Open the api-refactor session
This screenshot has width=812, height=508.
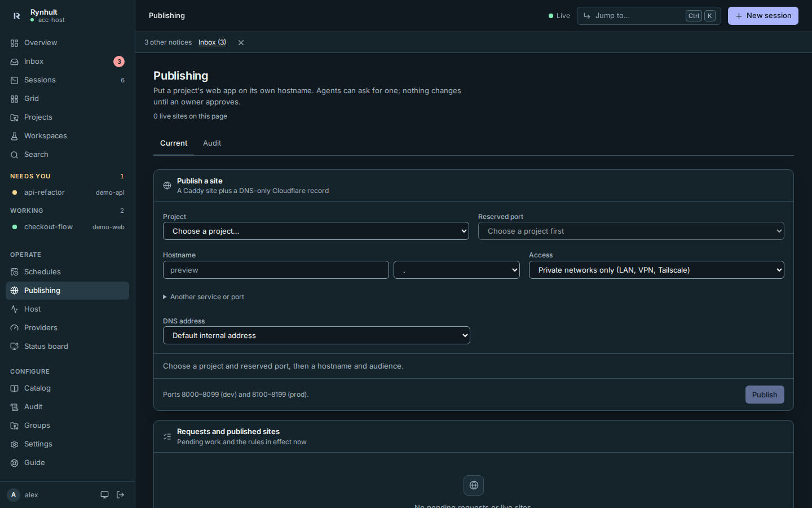pos(67,192)
